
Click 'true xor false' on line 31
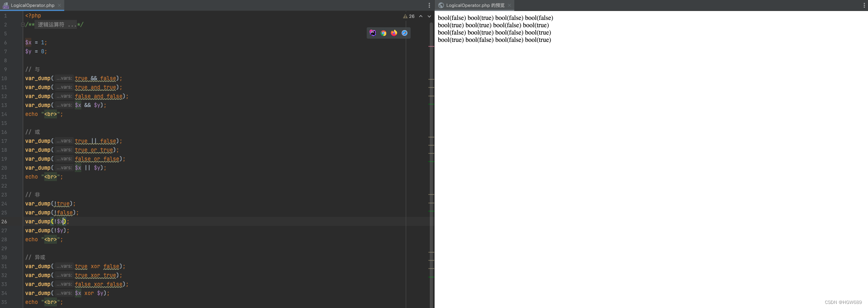pos(97,266)
